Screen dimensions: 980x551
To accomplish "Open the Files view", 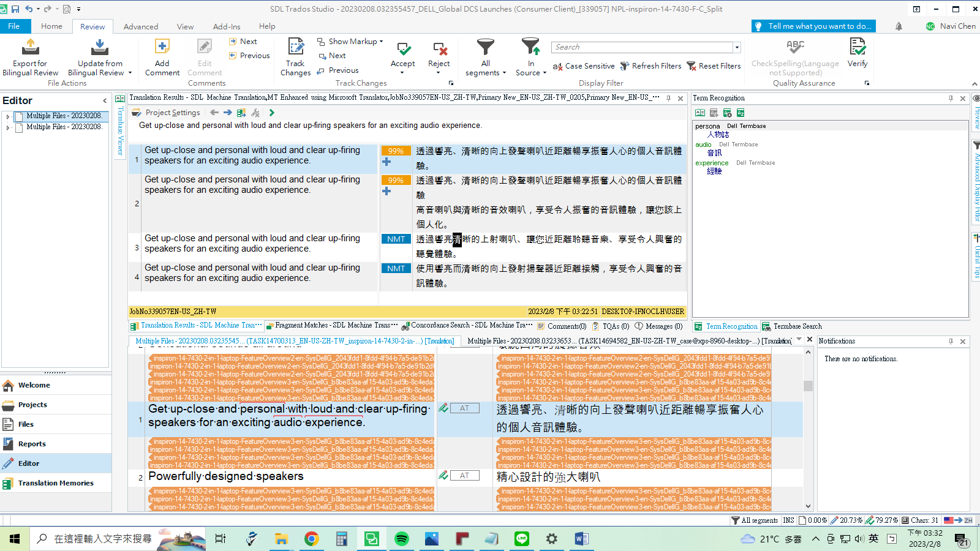I will 56,424.
